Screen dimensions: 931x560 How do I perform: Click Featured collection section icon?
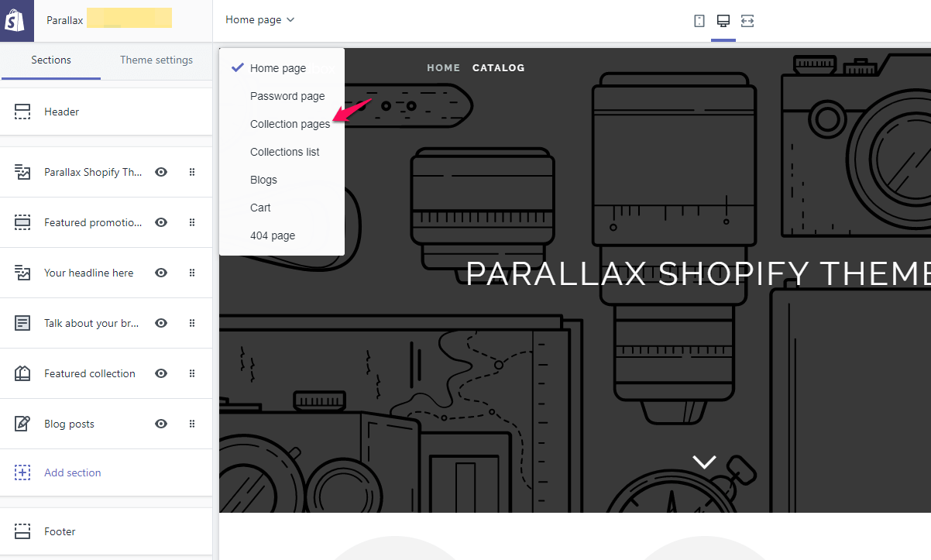point(22,373)
